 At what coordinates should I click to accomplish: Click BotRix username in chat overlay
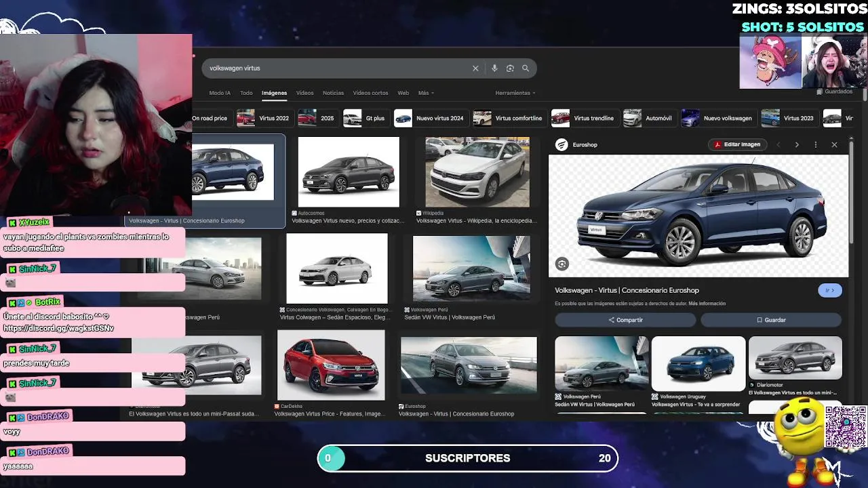click(47, 302)
